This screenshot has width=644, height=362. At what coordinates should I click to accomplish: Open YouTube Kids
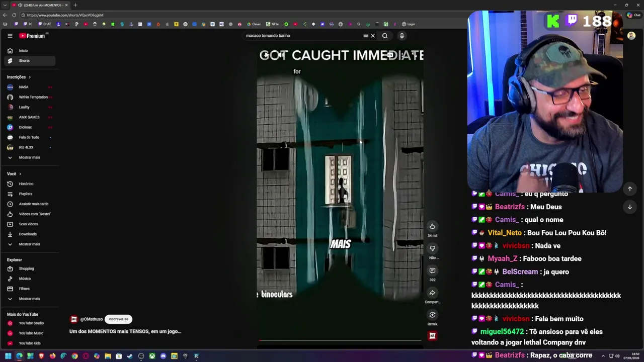(29, 343)
